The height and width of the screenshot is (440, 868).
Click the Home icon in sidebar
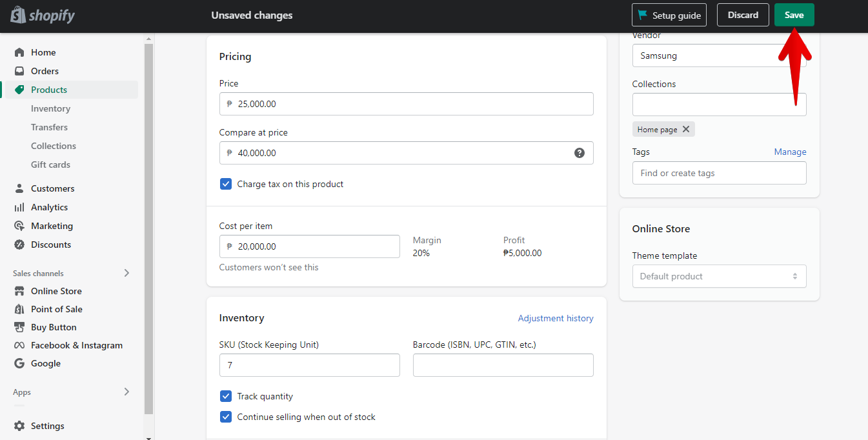[x=19, y=52]
